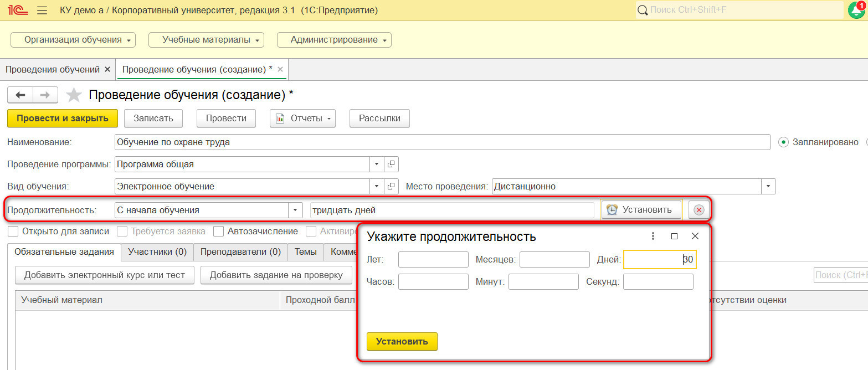Click the table search field Поиск
The height and width of the screenshot is (370, 868).
(x=841, y=275)
